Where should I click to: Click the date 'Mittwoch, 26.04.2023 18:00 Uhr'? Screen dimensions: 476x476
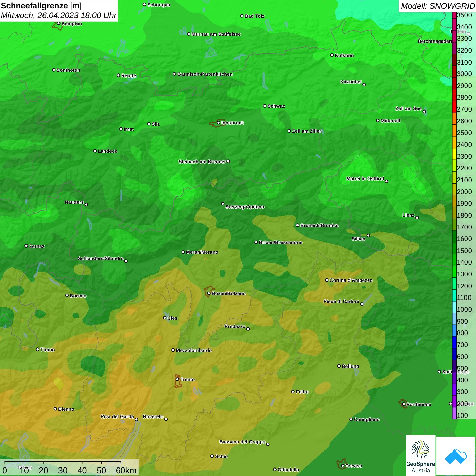click(58, 15)
